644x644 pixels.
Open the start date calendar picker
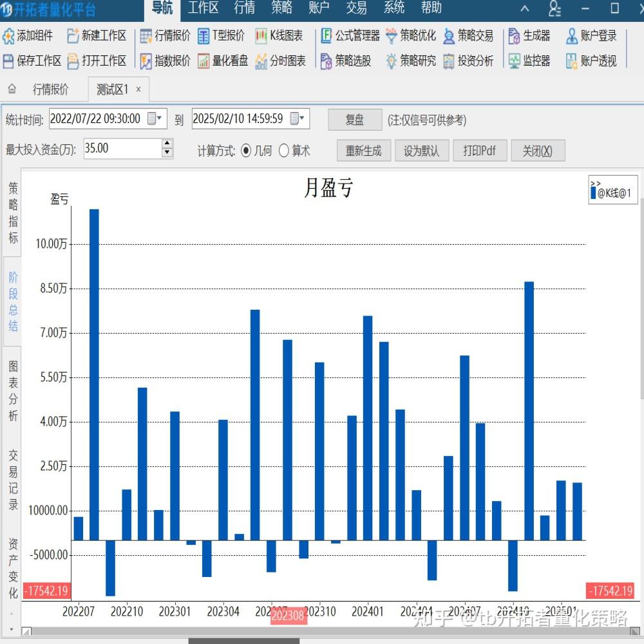[x=153, y=118]
